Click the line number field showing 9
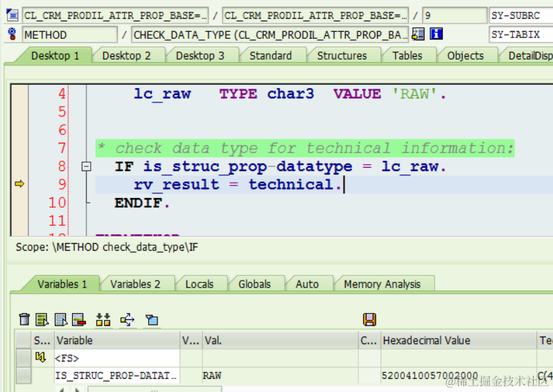 coord(455,15)
